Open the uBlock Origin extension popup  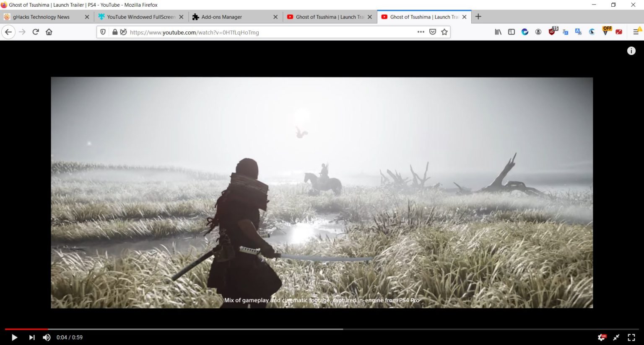point(552,31)
